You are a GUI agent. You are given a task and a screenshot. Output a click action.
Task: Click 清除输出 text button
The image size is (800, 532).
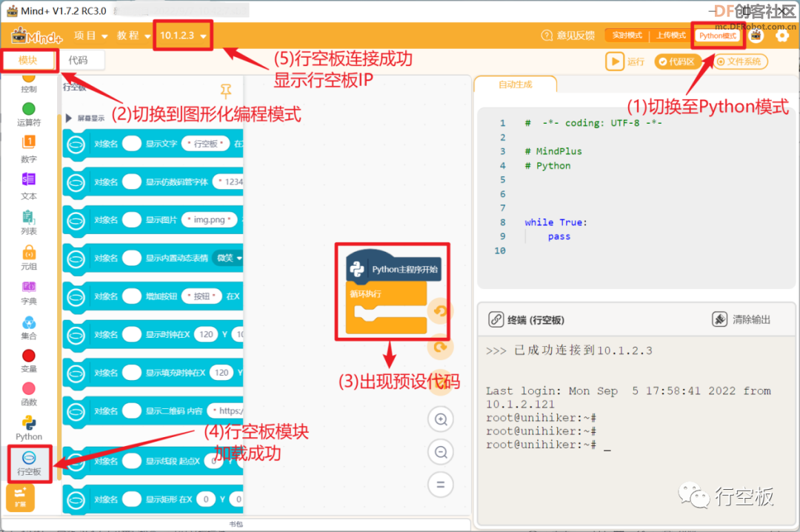click(x=751, y=319)
